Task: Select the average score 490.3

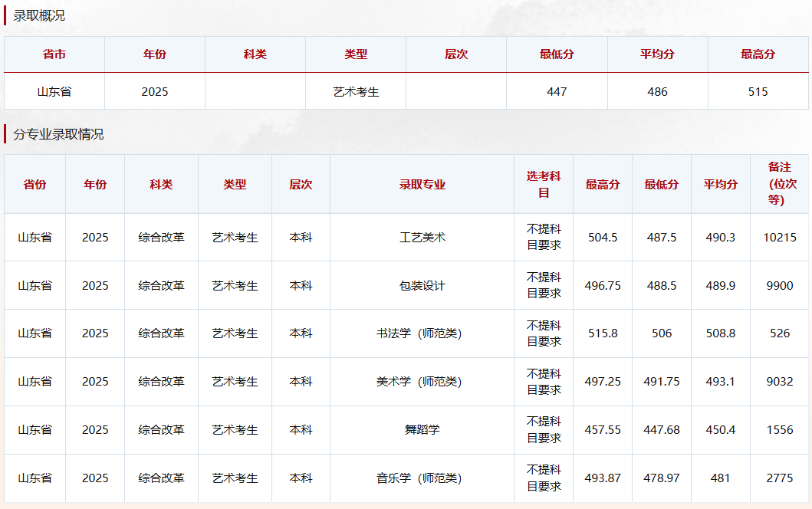Action: click(720, 238)
